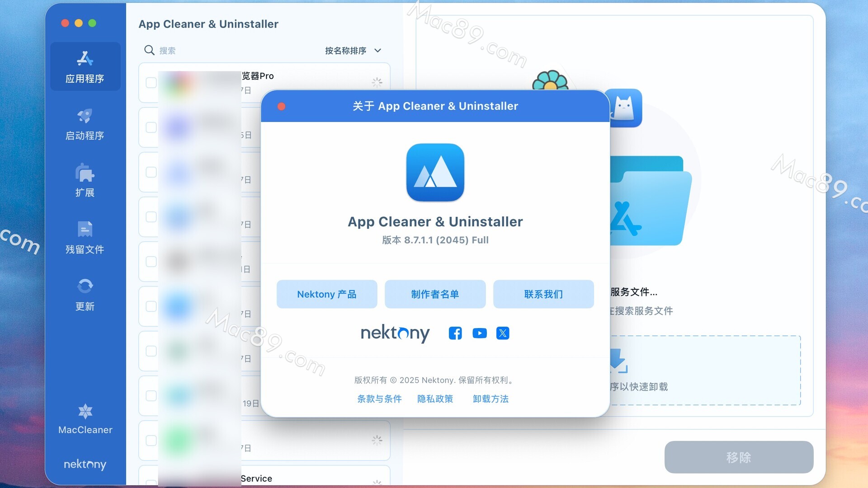Open the Credits list button
This screenshot has height=488, width=868.
tap(435, 294)
